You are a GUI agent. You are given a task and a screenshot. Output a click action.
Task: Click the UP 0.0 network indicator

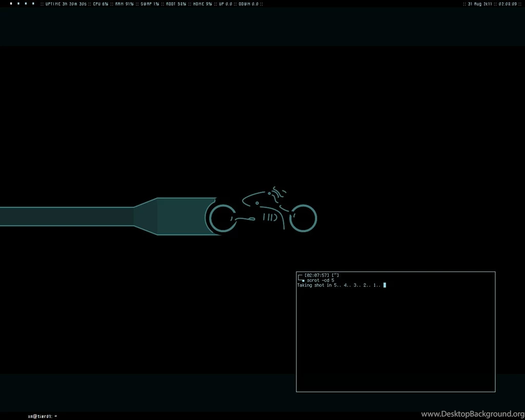226,4
